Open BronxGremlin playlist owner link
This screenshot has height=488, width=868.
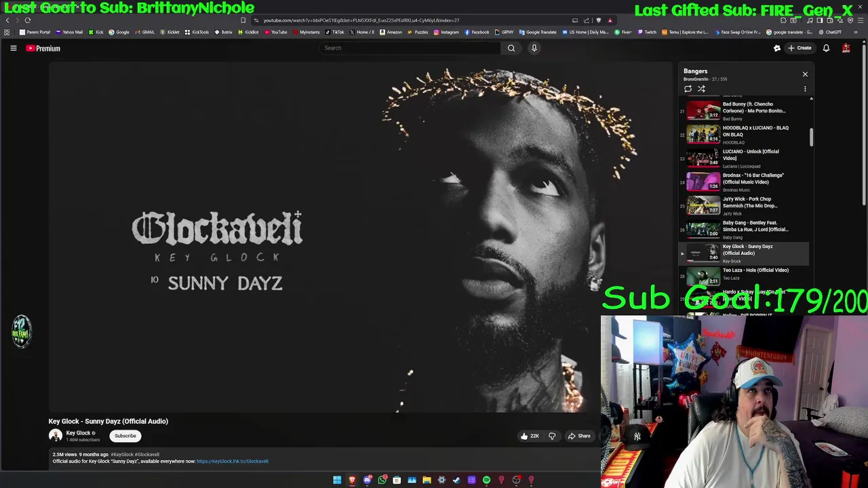(696, 79)
